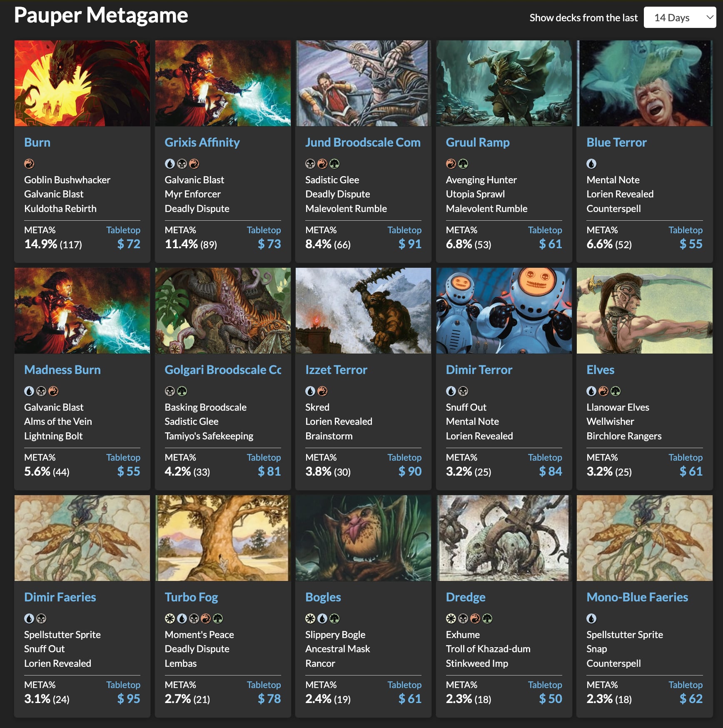The width and height of the screenshot is (723, 728).
Task: Click the Dimir Terror robot artwork
Action: coord(504,311)
